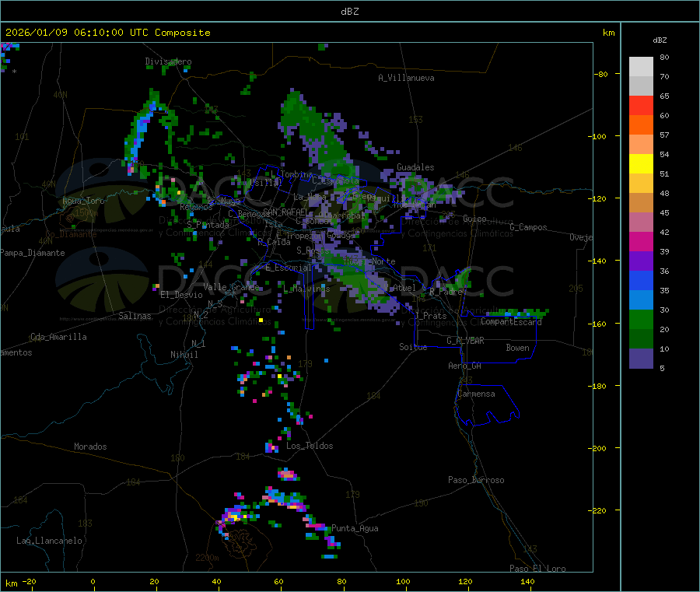Click the Valle_Grande label

[x=231, y=286]
